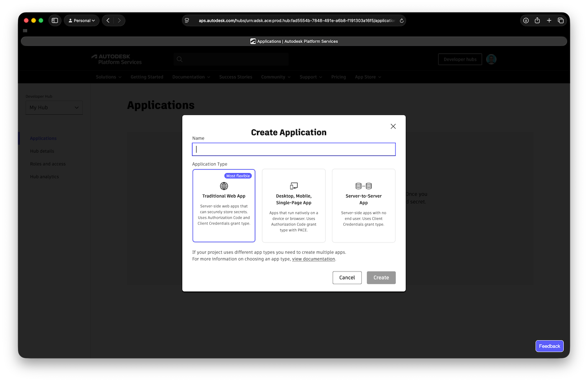Click the Cancel button
588x382 pixels.
tap(347, 277)
